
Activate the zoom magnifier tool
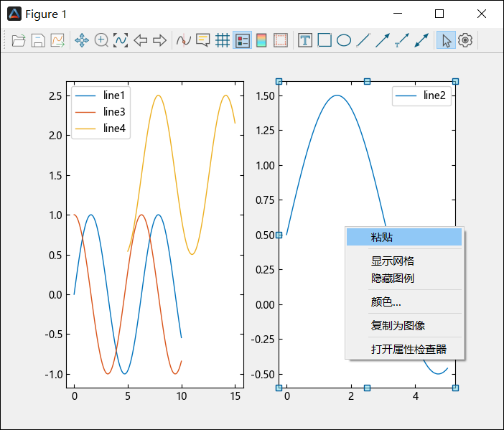[101, 41]
